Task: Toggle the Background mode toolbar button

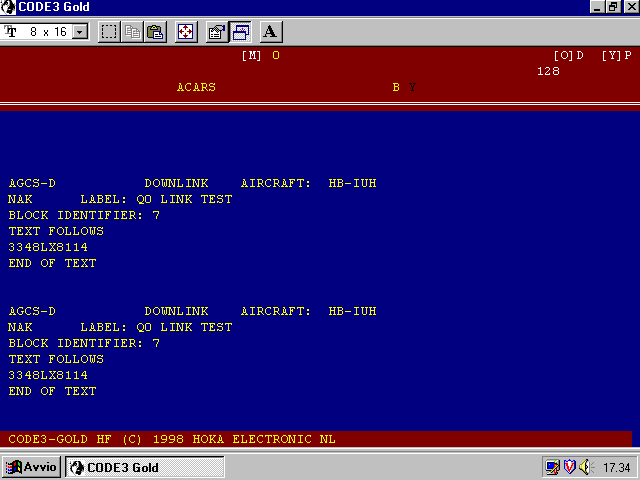Action: (240, 32)
